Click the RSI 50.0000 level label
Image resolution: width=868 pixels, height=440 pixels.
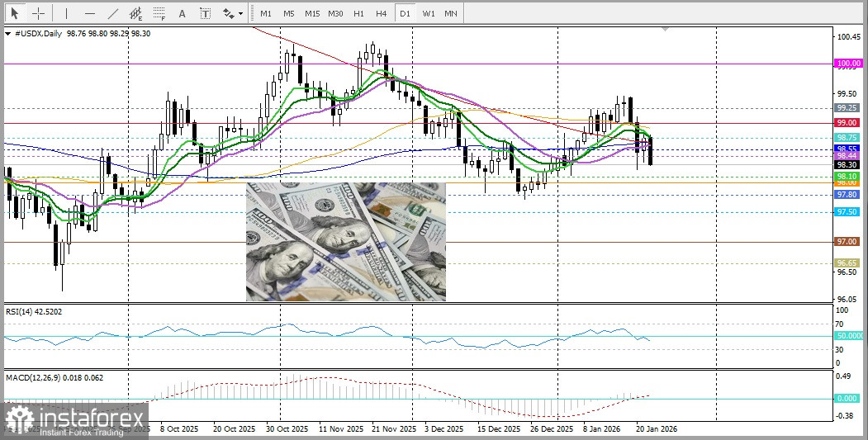point(849,336)
